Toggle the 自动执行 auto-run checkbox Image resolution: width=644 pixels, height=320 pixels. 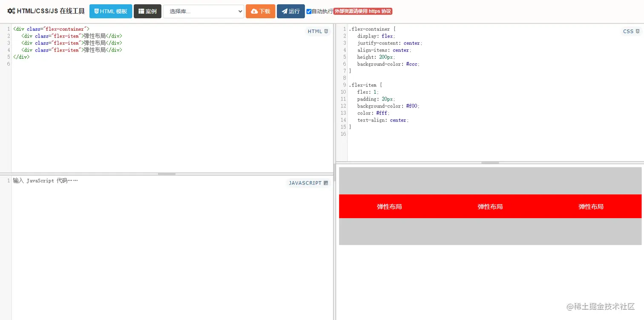[309, 12]
